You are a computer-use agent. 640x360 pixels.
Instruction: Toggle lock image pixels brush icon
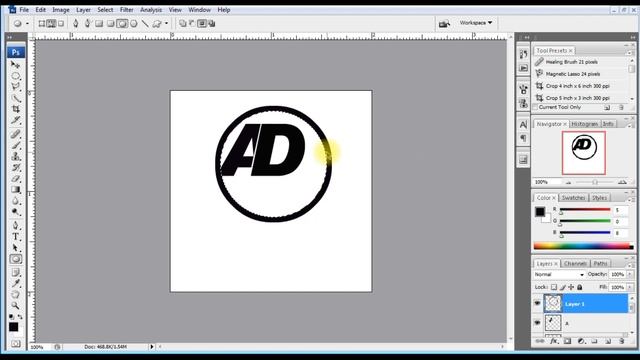pos(562,287)
